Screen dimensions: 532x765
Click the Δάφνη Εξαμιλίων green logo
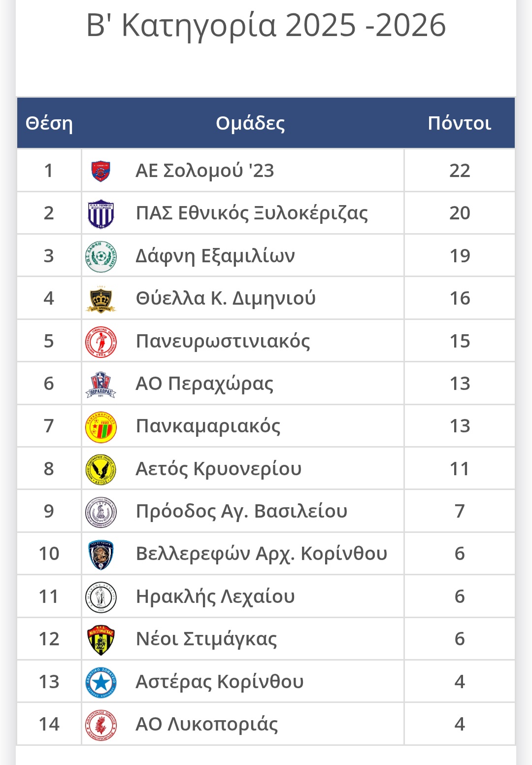100,256
